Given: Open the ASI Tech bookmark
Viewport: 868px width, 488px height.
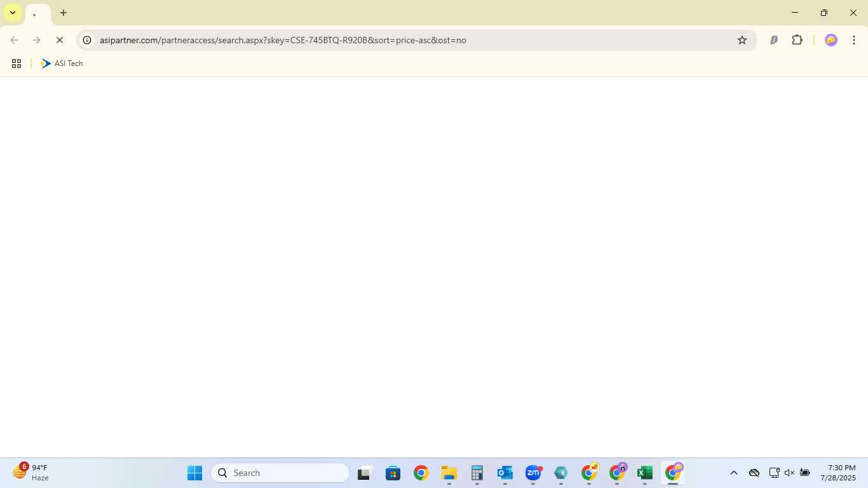Looking at the screenshot, I should click(x=62, y=64).
